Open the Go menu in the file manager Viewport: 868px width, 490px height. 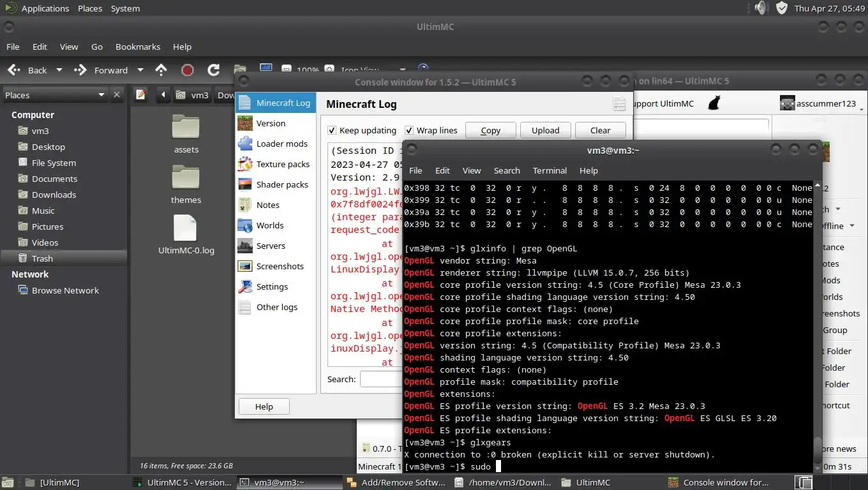(97, 47)
